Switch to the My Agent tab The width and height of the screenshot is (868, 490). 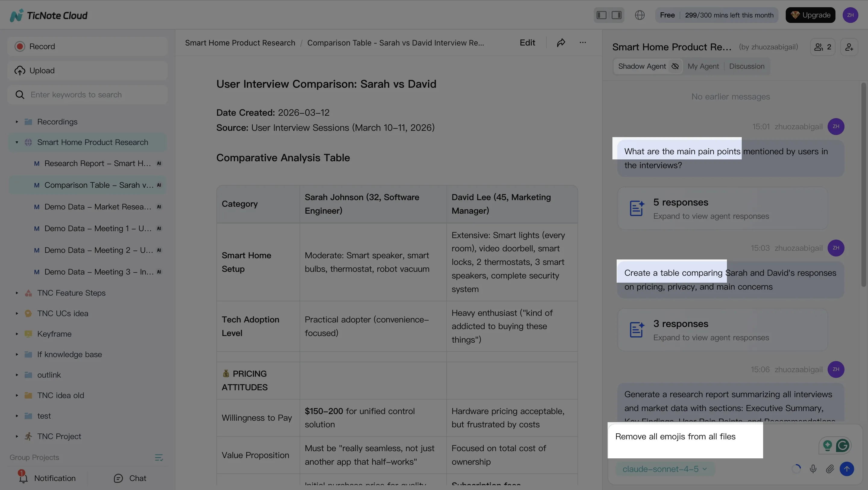(x=703, y=66)
